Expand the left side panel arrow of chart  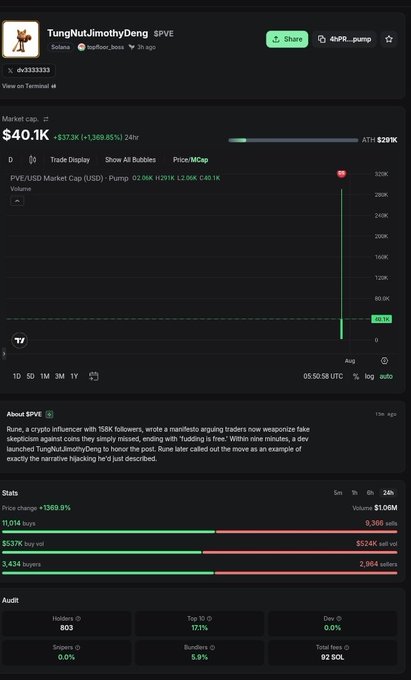click(x=4, y=354)
